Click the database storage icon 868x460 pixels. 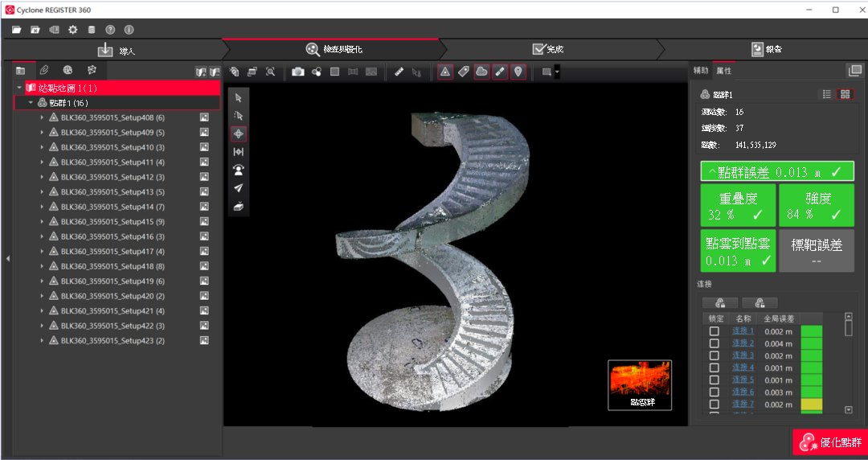(x=92, y=30)
